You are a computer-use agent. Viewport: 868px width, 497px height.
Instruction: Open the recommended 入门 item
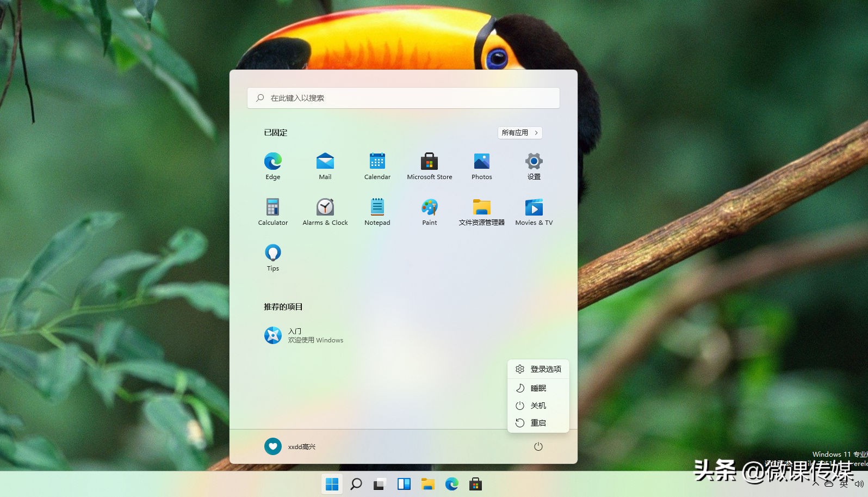[x=305, y=335]
